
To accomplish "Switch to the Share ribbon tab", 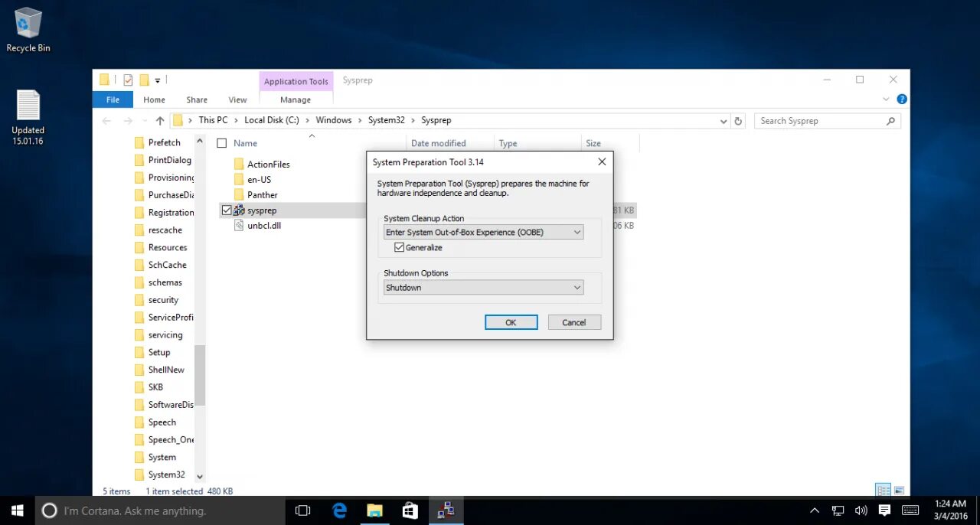I will pyautogui.click(x=197, y=99).
